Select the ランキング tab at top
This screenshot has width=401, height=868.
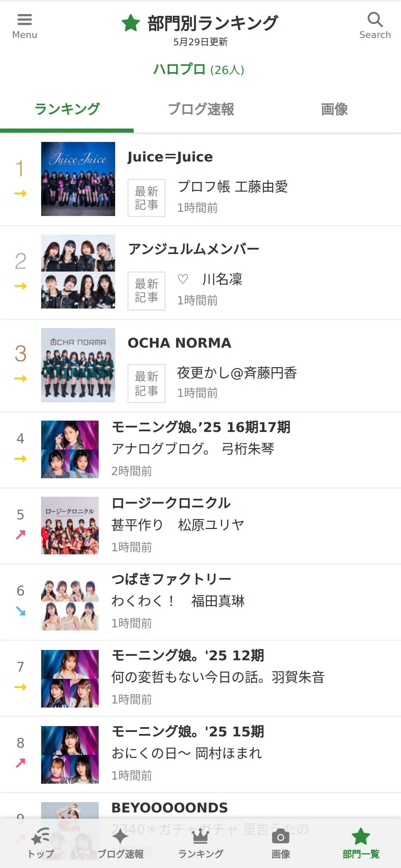tap(67, 109)
